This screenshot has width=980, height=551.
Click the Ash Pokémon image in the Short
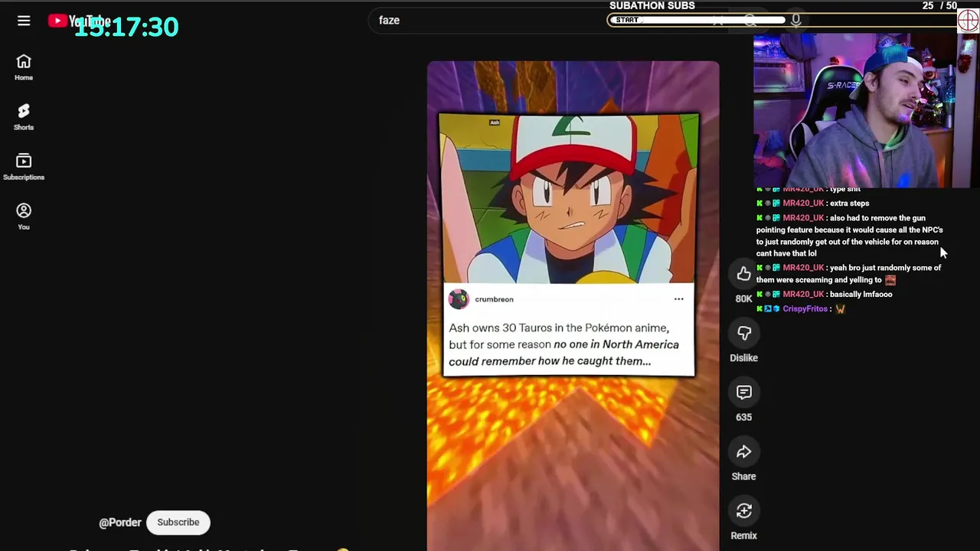[x=569, y=199]
